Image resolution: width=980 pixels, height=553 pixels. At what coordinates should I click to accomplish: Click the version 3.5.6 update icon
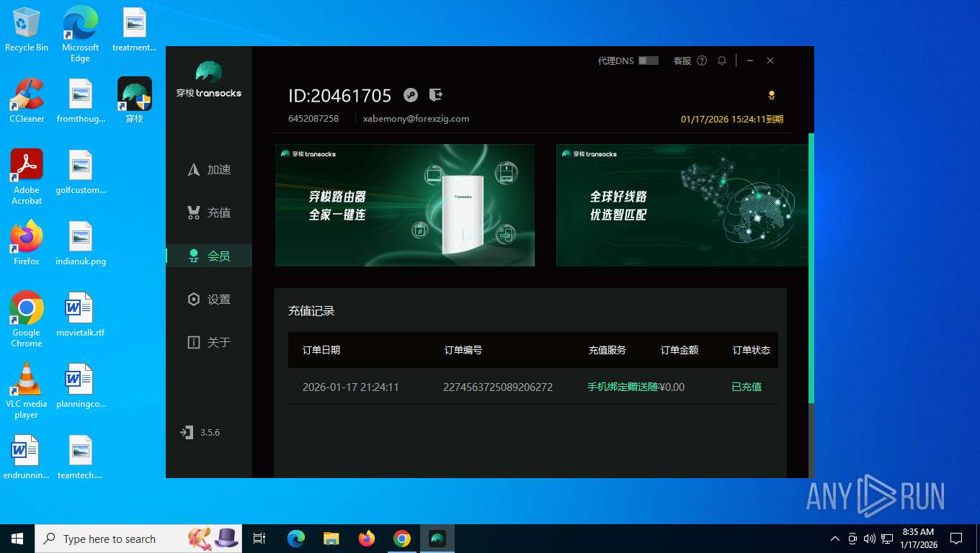187,432
